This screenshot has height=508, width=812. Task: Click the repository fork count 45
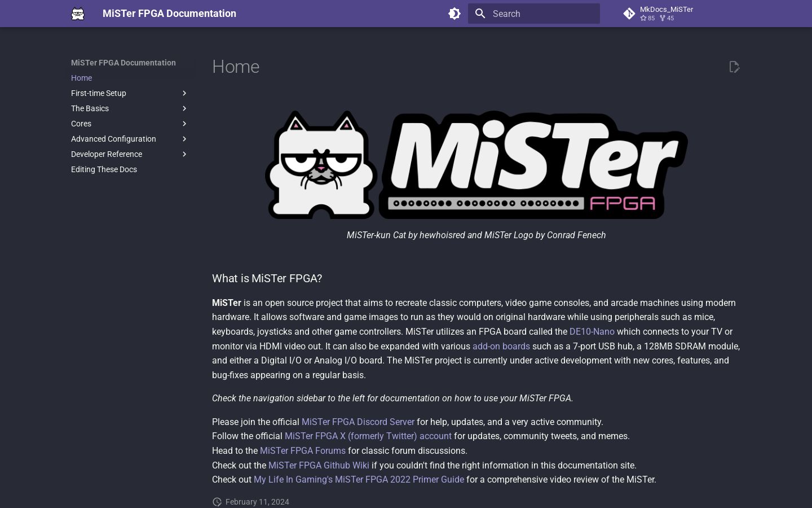tap(667, 18)
